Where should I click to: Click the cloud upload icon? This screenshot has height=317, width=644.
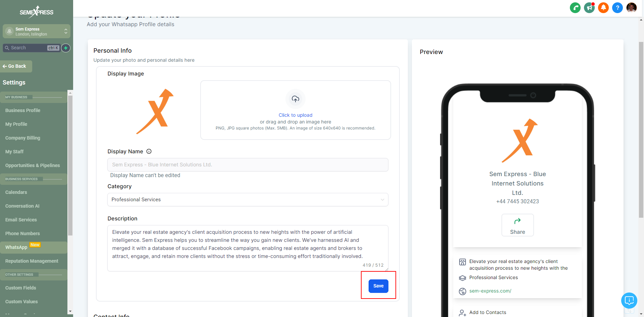point(296,99)
